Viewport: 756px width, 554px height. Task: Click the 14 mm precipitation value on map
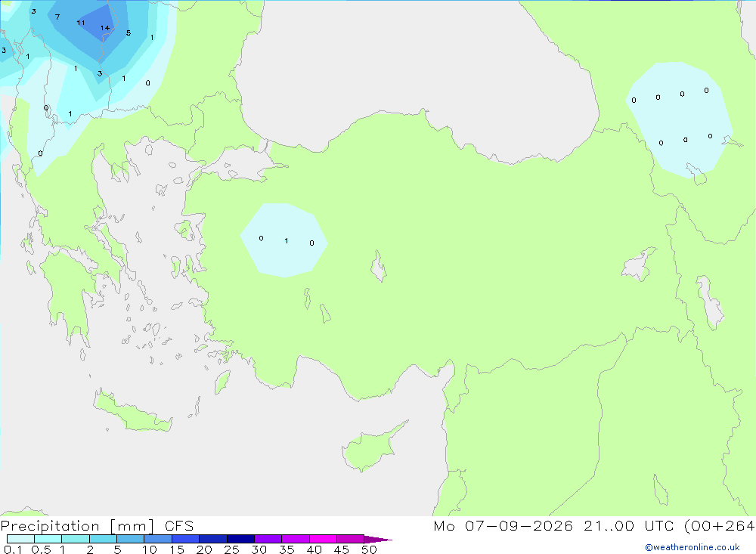click(105, 28)
